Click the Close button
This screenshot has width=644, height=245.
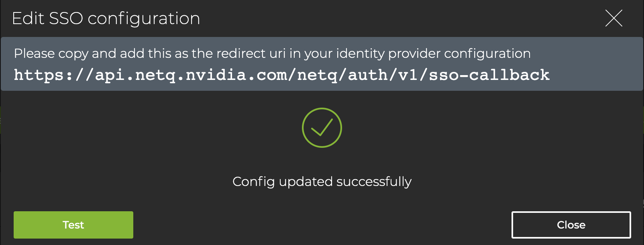coord(571,225)
